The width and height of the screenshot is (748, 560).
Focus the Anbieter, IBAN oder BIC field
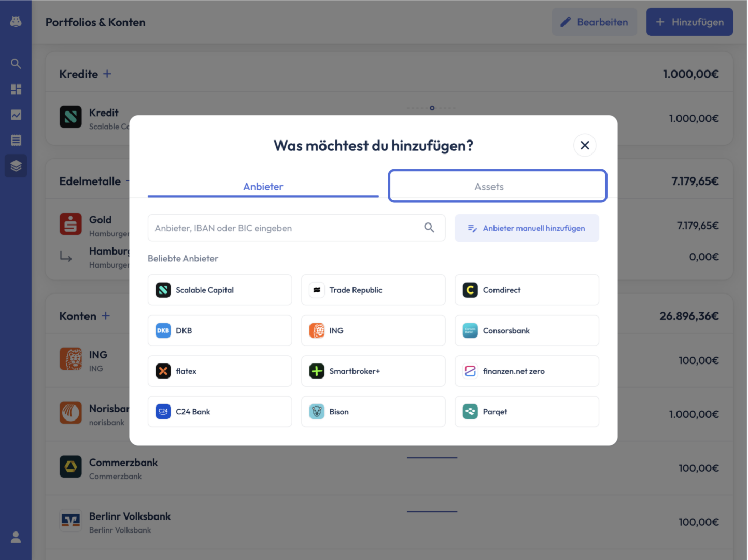pos(297,228)
